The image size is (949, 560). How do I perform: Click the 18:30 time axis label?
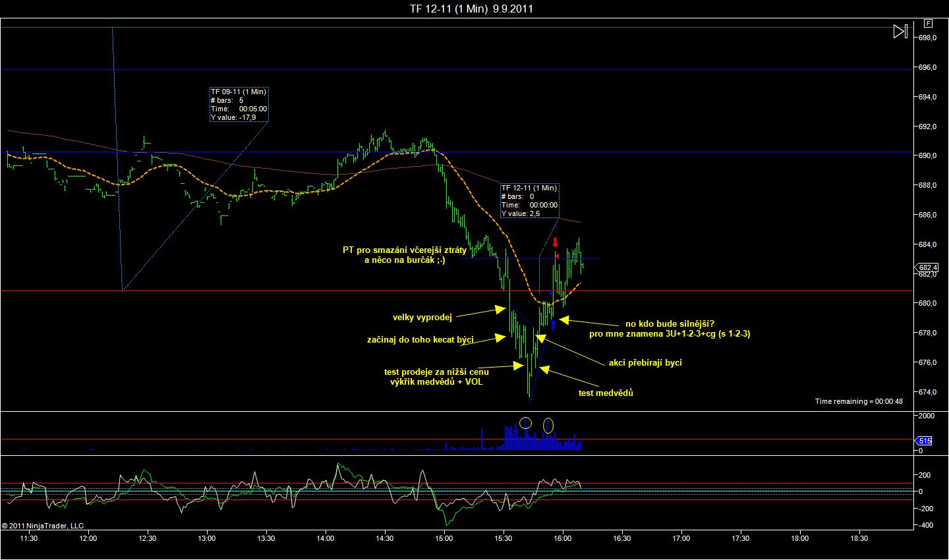point(859,538)
